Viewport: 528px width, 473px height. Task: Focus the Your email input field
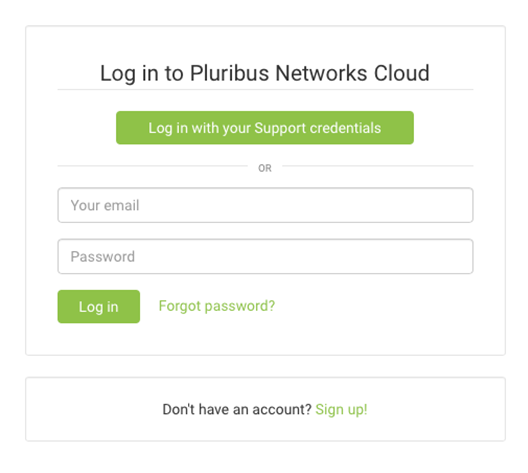click(265, 205)
